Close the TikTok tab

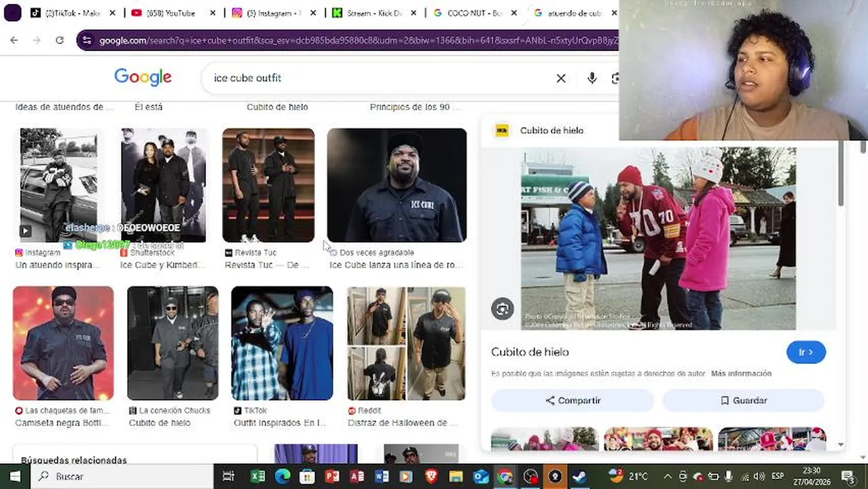point(113,13)
